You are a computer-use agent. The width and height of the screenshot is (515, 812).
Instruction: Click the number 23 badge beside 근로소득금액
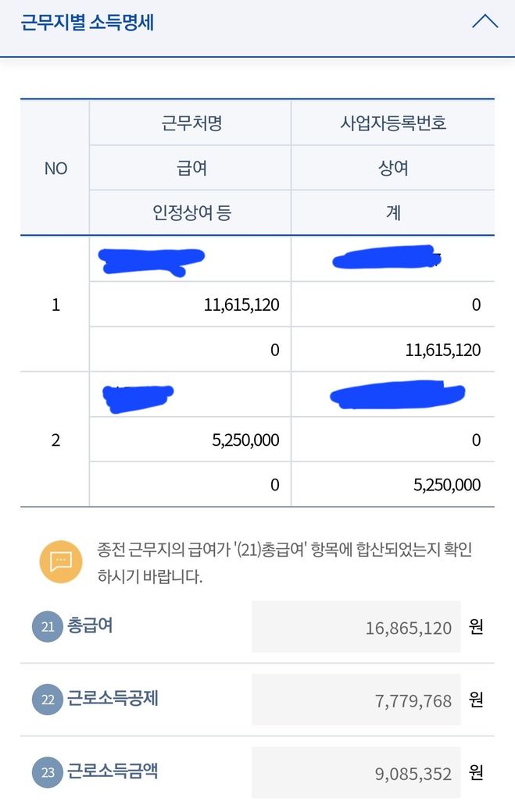click(x=48, y=772)
